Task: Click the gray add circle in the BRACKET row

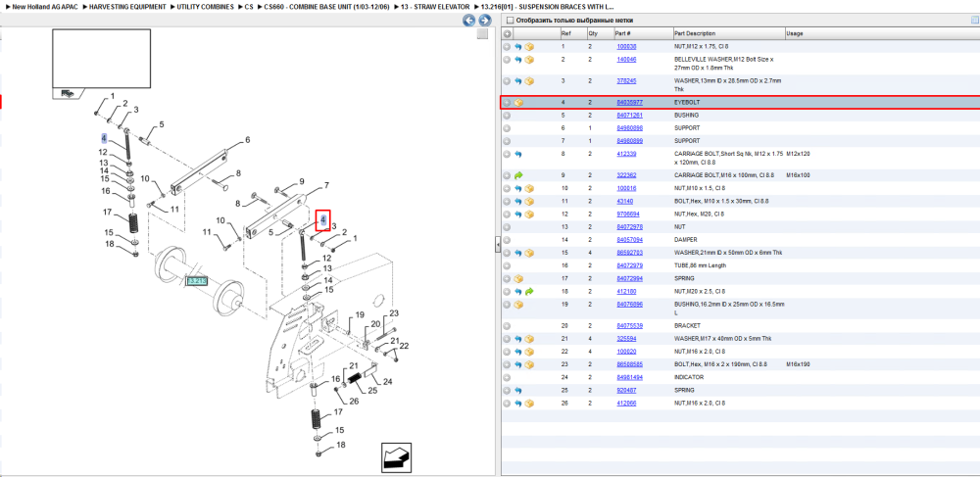Action: coord(507,326)
